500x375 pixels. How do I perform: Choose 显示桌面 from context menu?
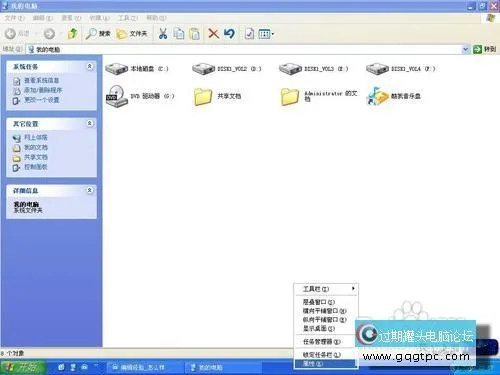pyautogui.click(x=326, y=328)
